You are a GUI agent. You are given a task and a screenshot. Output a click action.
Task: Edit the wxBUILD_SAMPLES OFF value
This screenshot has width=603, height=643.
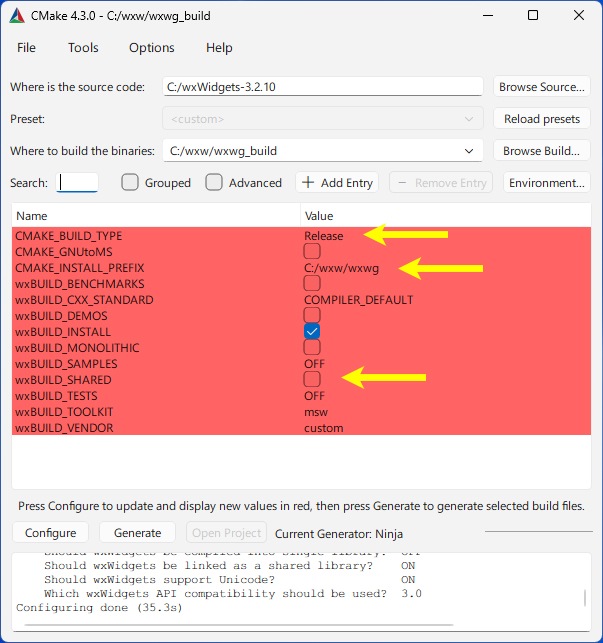pos(314,364)
